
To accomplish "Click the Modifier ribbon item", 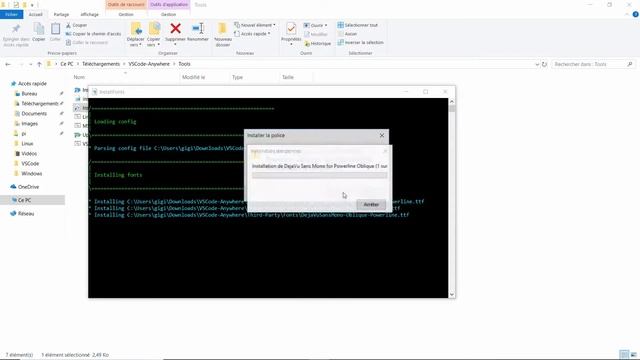I will tap(316, 35).
